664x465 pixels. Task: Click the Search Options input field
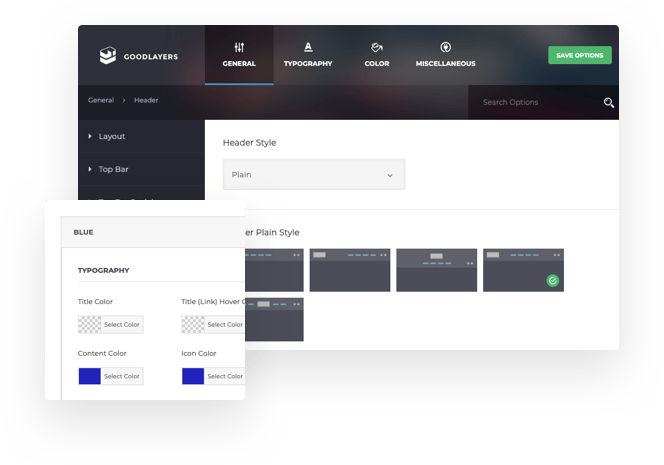click(x=535, y=102)
